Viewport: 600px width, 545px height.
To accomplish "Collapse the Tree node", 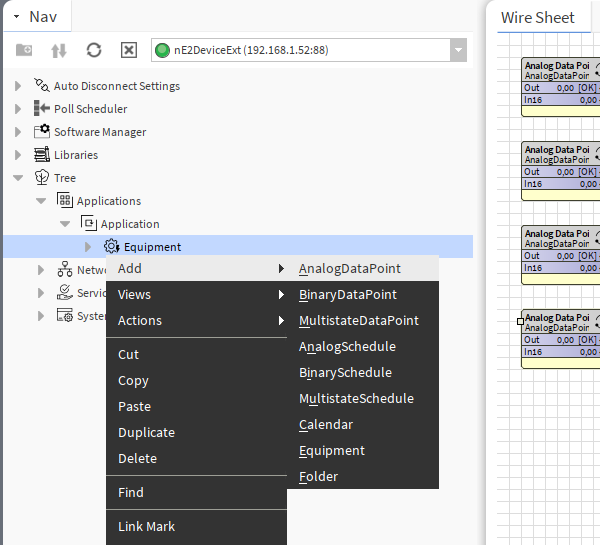I will 18,178.
